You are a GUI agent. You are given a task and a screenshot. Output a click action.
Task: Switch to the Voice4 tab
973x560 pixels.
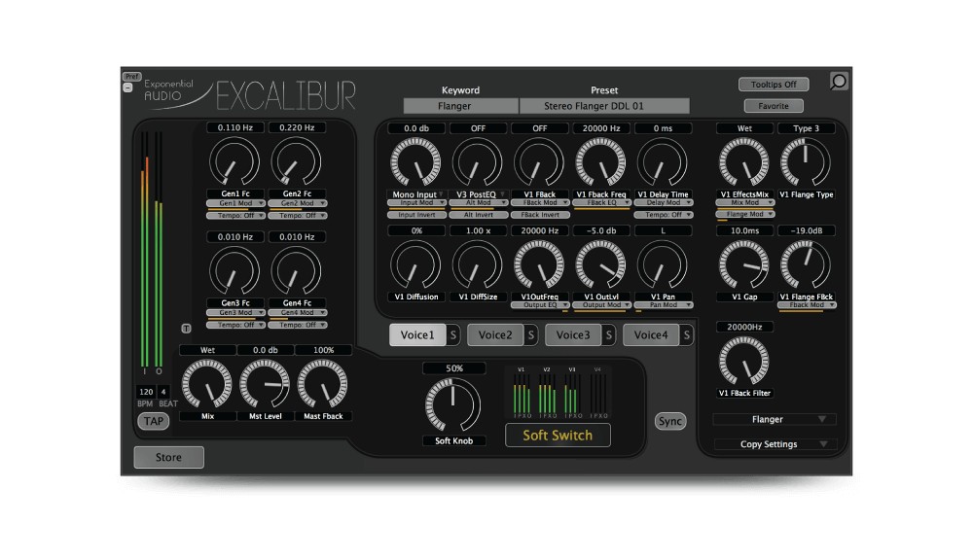click(651, 334)
